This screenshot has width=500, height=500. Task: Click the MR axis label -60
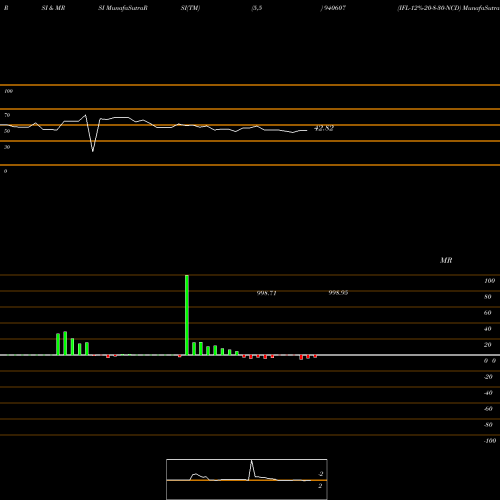pyautogui.click(x=488, y=409)
